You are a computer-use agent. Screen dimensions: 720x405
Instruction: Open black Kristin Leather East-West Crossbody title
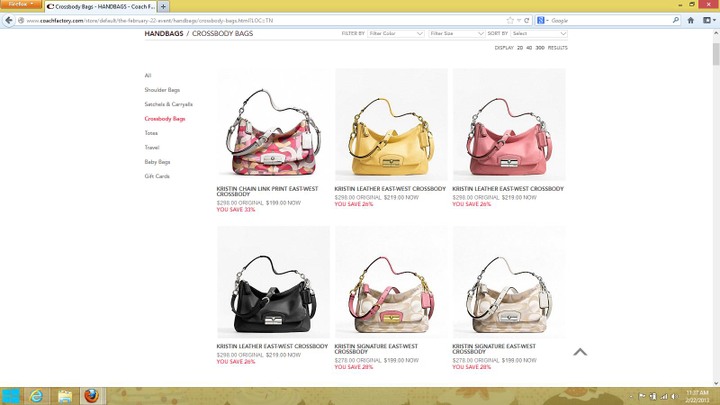(x=272, y=346)
